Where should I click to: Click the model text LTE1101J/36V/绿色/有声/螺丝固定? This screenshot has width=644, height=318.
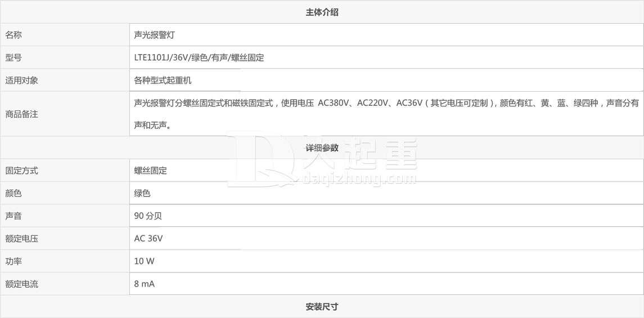(x=199, y=58)
